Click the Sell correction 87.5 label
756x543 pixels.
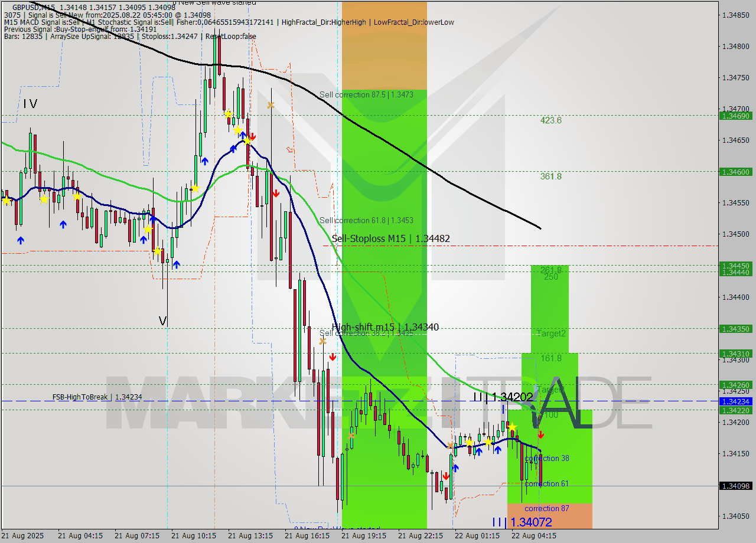click(x=367, y=94)
